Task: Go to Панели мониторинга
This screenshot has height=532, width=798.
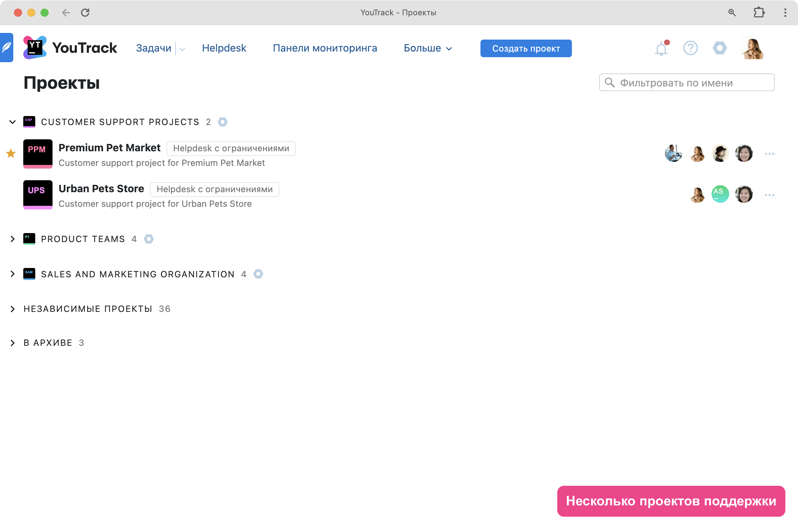Action: pos(325,48)
